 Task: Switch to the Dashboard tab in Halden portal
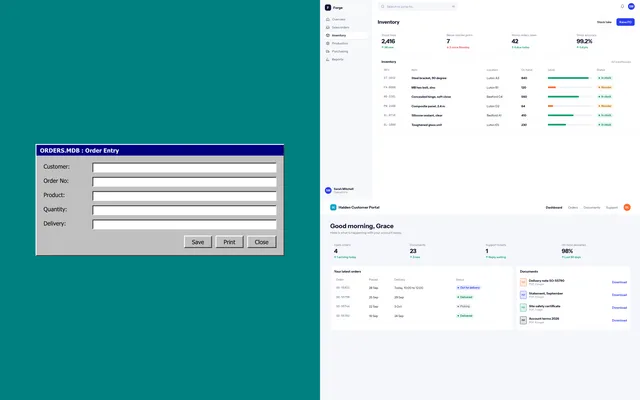554,207
